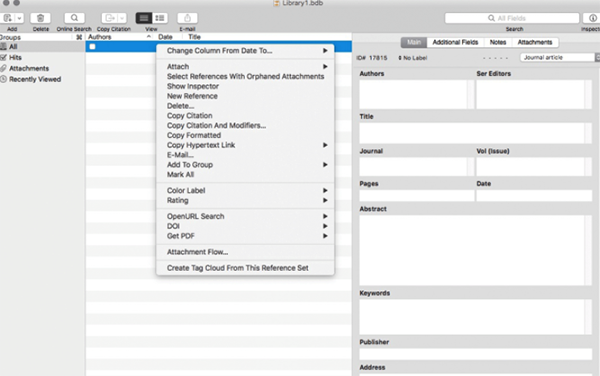Open the inspector Attachments tab

click(x=535, y=42)
